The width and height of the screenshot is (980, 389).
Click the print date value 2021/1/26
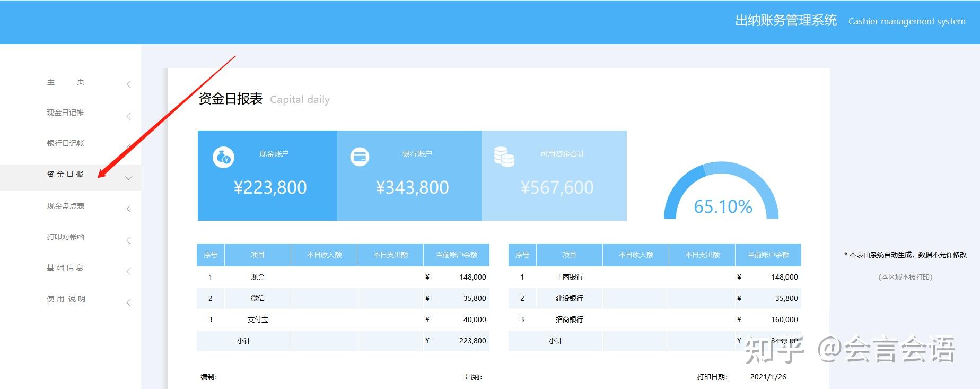pyautogui.click(x=768, y=377)
